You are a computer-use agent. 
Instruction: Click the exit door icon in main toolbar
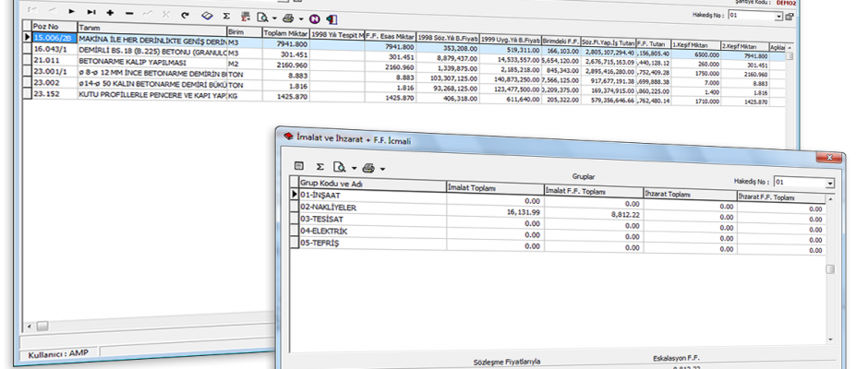(332, 18)
